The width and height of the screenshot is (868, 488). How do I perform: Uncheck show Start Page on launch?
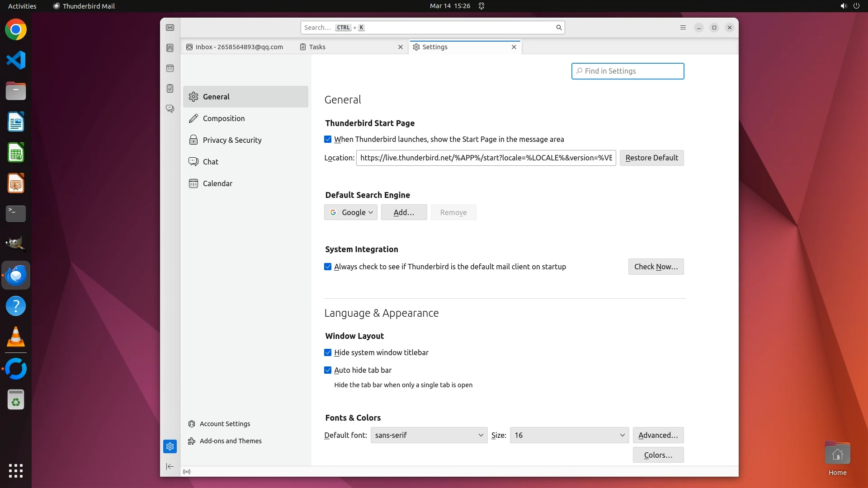pyautogui.click(x=328, y=140)
